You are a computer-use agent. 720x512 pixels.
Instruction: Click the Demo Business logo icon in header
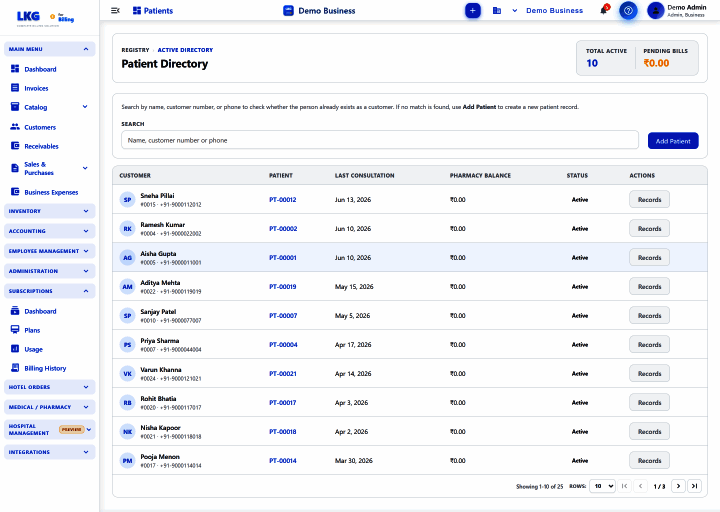[x=288, y=11]
